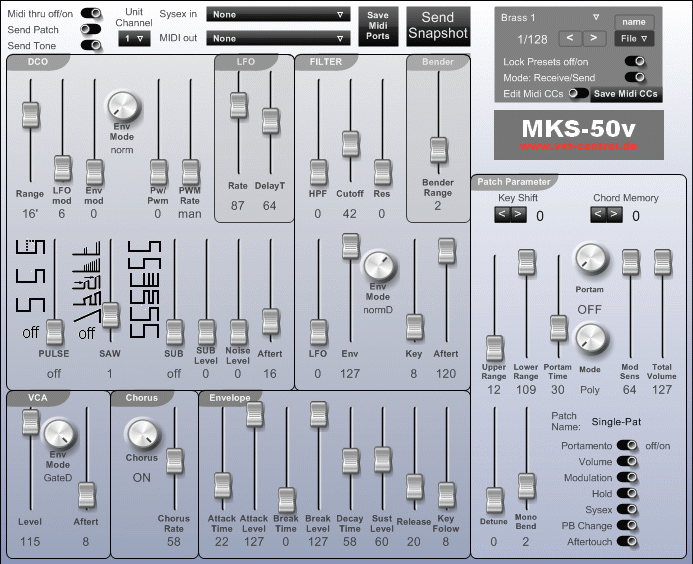The height and width of the screenshot is (564, 693).
Task: Select the next preset arrow button
Action: [x=593, y=38]
